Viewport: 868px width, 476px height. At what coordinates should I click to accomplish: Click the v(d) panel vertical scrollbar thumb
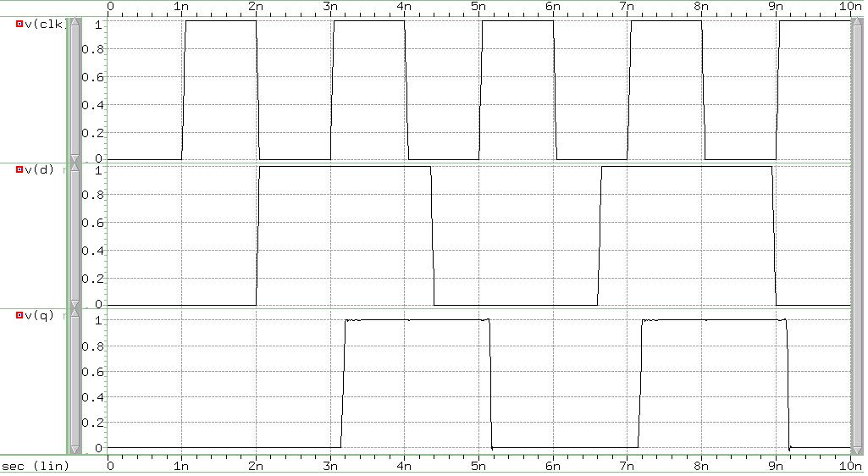coord(75,236)
